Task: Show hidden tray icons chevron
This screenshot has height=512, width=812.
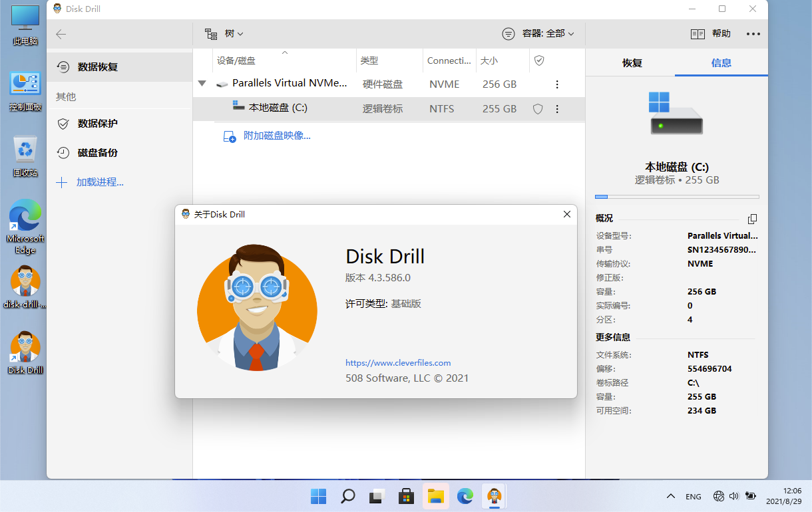Action: [671, 496]
